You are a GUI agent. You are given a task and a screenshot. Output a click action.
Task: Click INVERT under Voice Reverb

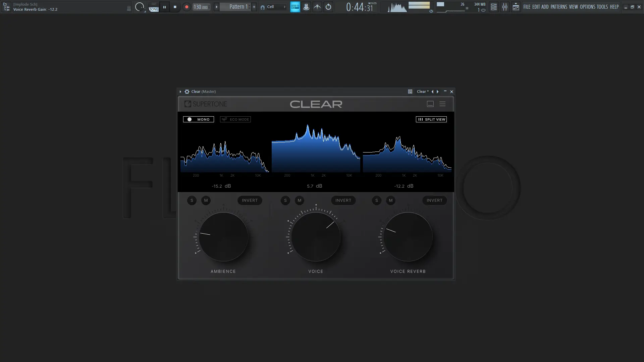(x=434, y=200)
